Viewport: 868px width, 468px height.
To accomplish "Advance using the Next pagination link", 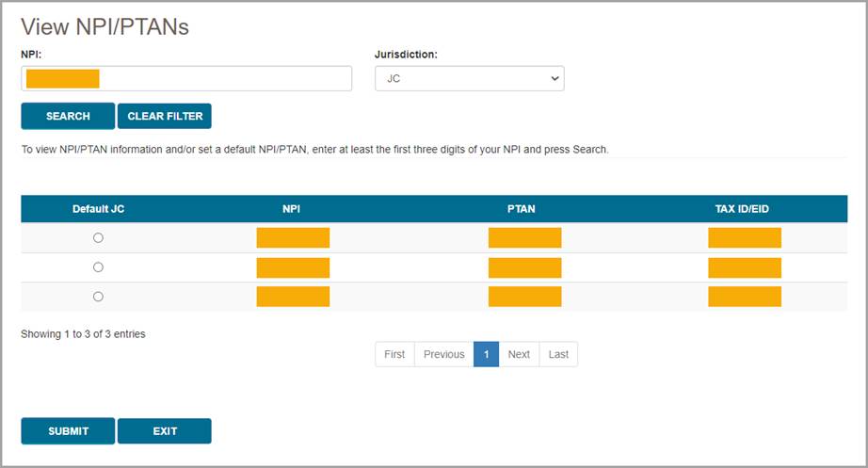I will (x=519, y=354).
